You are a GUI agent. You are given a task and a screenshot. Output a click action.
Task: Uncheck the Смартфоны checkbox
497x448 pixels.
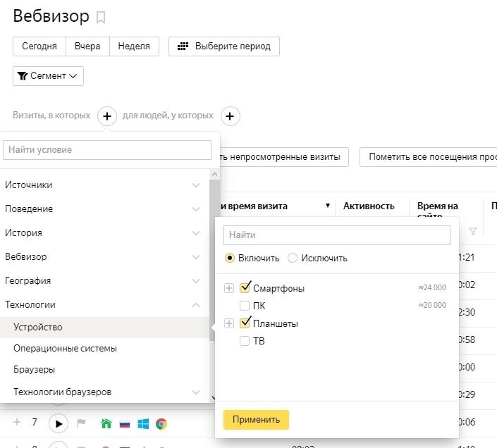coord(245,287)
